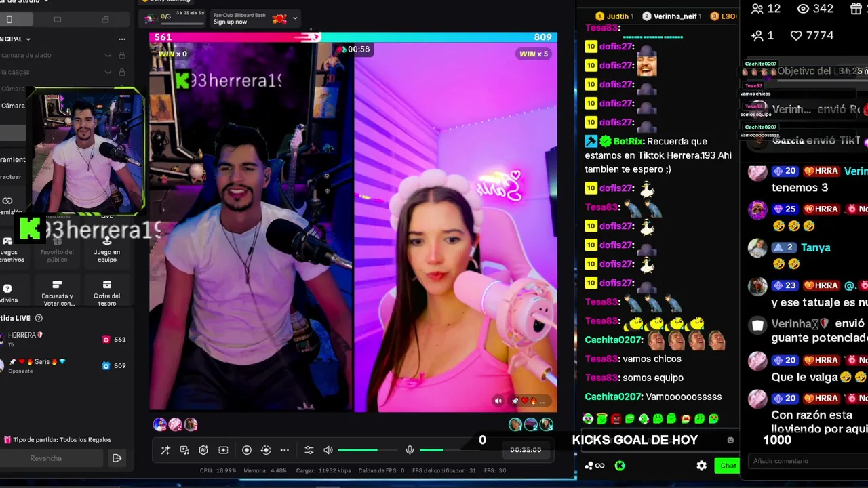Switch to landscape layout
Image resolution: width=868 pixels, height=488 pixels.
click(x=57, y=19)
